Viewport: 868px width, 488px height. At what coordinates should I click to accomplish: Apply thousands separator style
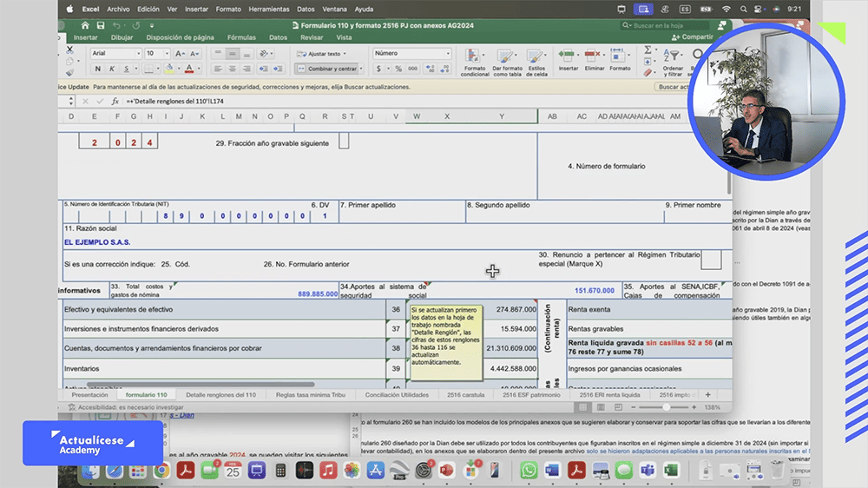[x=413, y=69]
